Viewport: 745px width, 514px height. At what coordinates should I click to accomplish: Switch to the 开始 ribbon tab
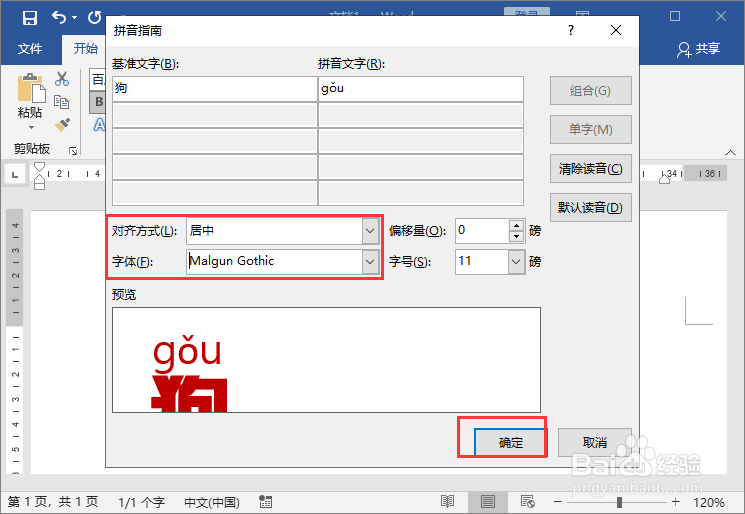[x=86, y=48]
